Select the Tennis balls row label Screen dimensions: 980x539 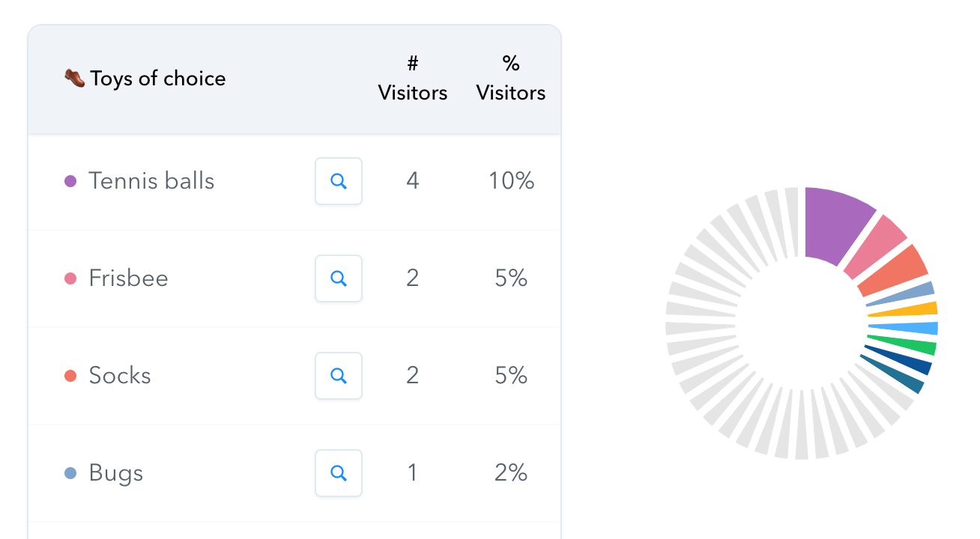151,181
